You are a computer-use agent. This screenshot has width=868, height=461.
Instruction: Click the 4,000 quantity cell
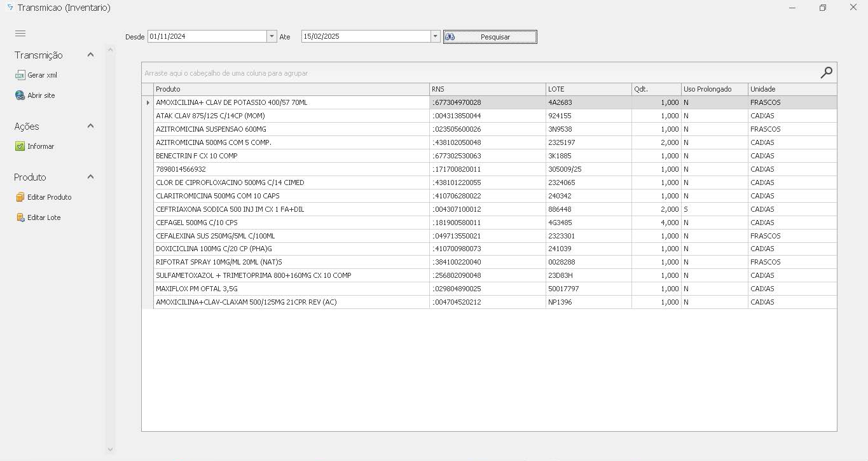(x=656, y=223)
